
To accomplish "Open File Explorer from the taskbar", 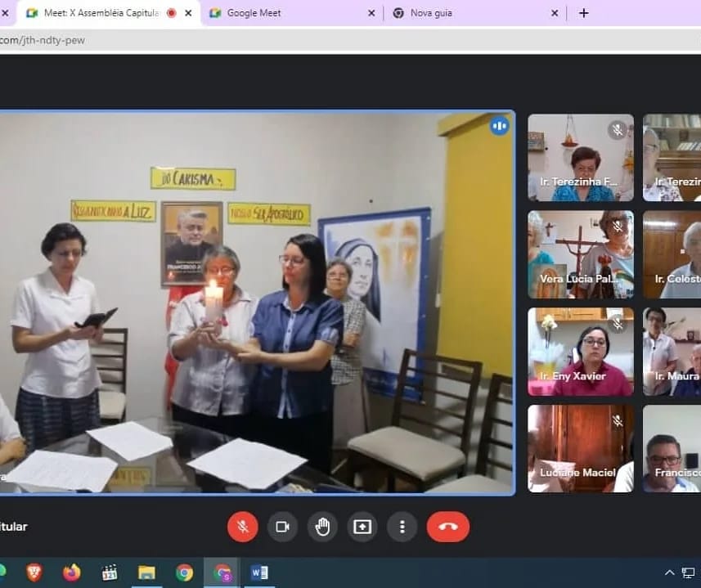I will 146,572.
